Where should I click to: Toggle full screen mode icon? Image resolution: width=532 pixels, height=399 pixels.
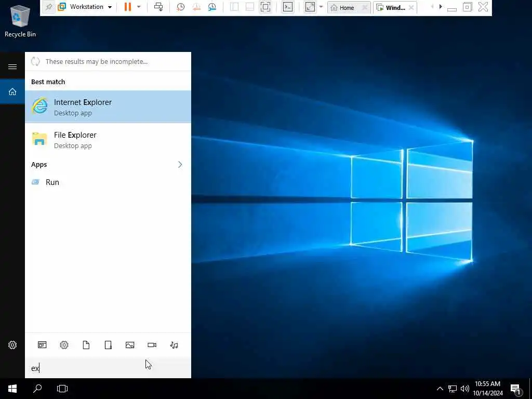point(265,7)
